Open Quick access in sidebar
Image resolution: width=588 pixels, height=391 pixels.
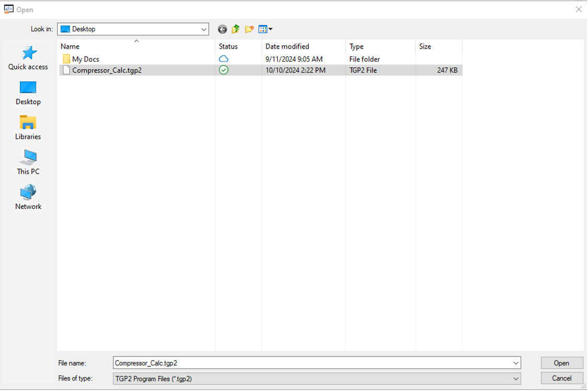[28, 58]
